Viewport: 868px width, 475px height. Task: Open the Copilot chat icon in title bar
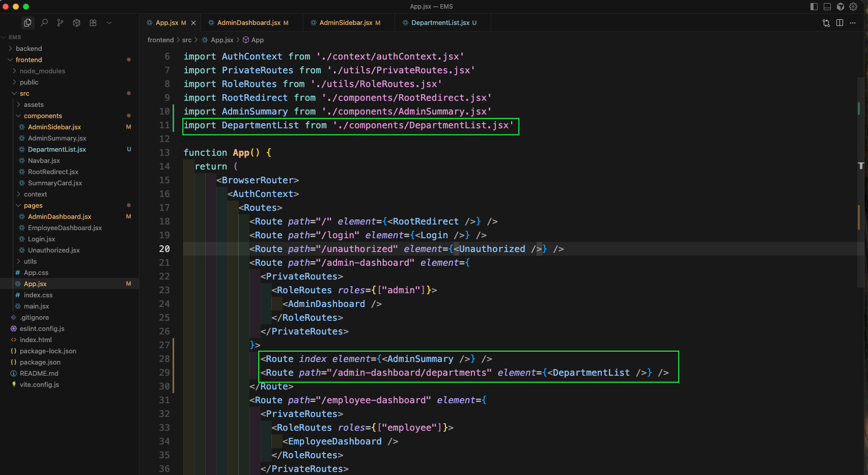841,7
